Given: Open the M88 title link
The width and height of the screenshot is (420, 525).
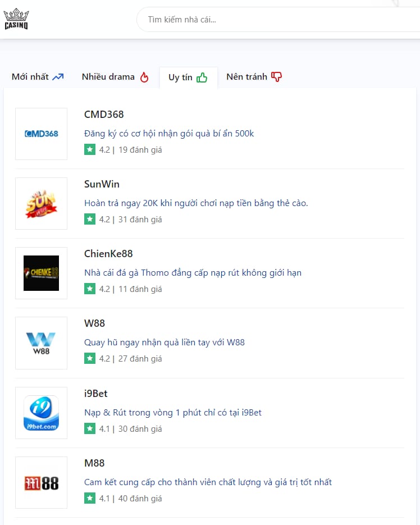Looking at the screenshot, I should tap(94, 463).
